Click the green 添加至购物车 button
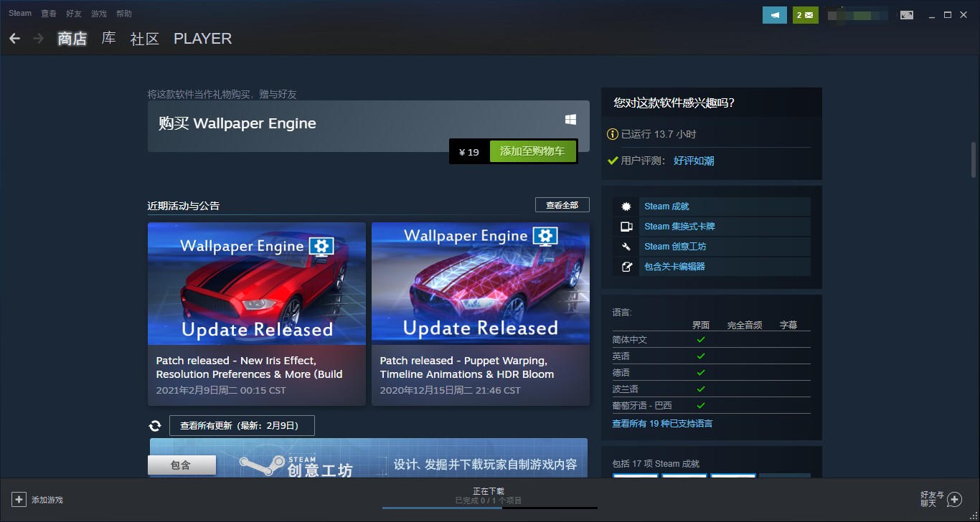The image size is (980, 522). tap(533, 151)
